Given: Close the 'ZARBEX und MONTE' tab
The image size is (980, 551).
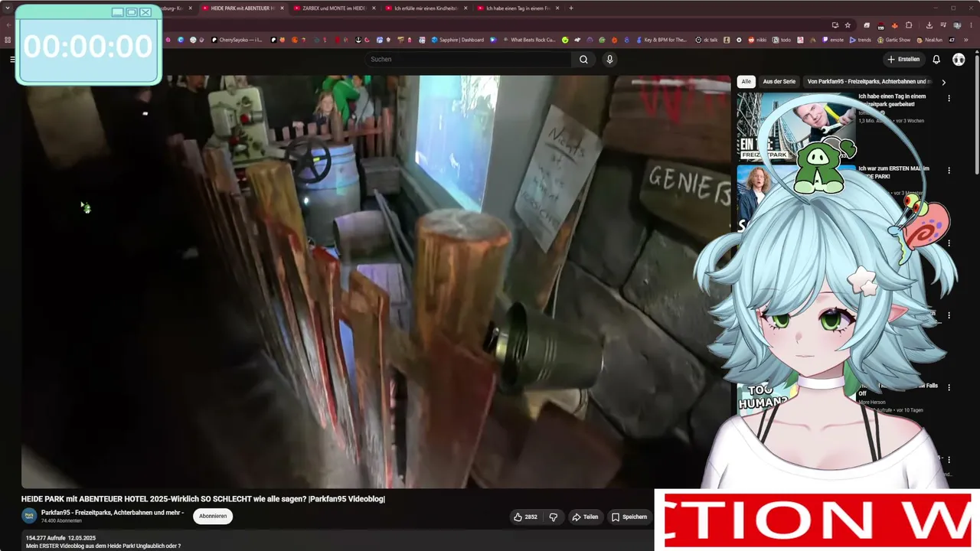Looking at the screenshot, I should pos(374,8).
